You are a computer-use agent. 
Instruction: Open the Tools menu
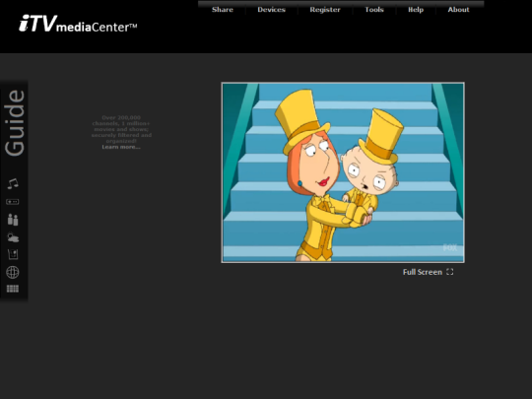pos(374,10)
